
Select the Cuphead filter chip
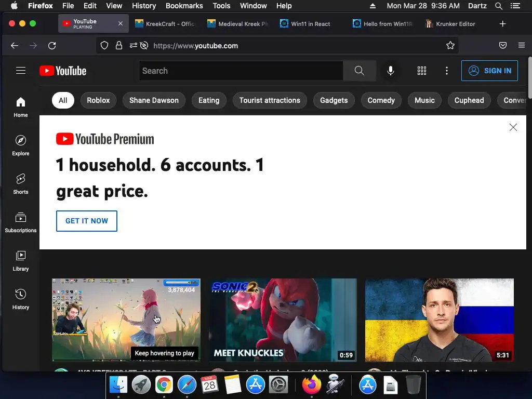[469, 100]
